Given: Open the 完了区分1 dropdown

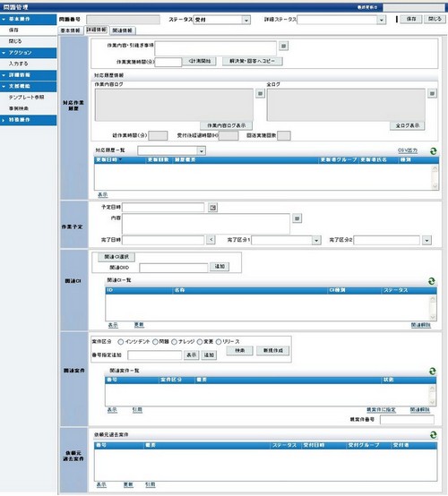Looking at the screenshot, I should pos(316,241).
